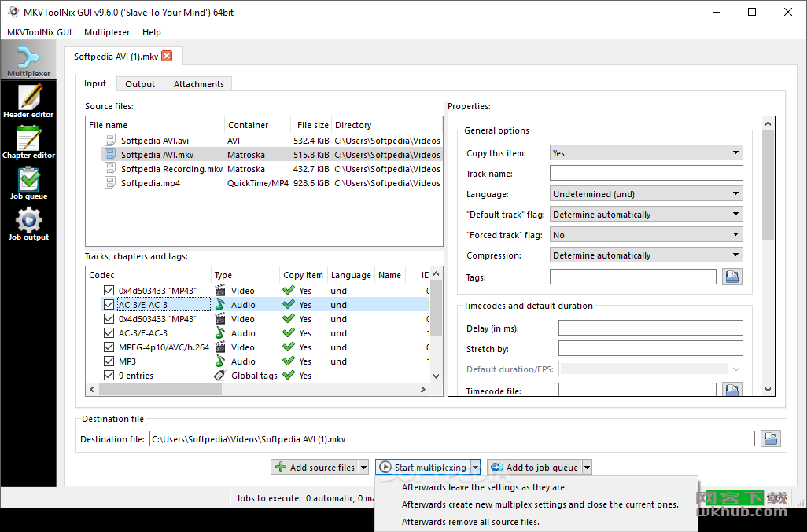Click the tracks list vertical scrollbar thumb
Image resolution: width=807 pixels, height=532 pixels.
(436, 308)
